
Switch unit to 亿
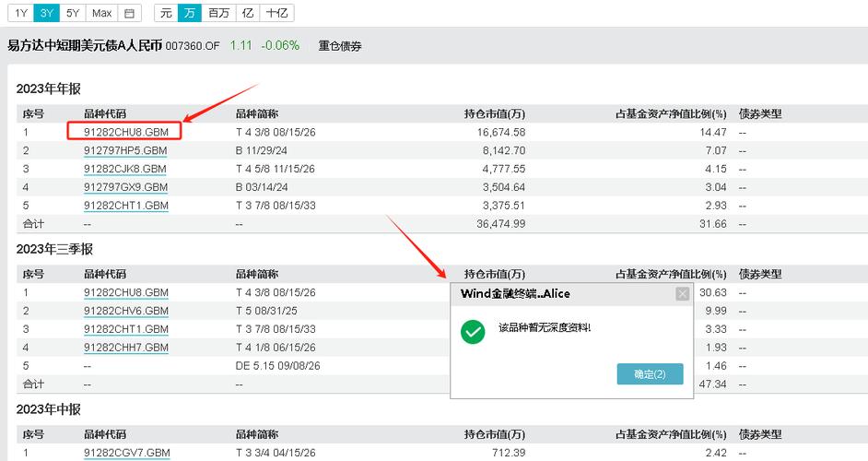pos(248,13)
